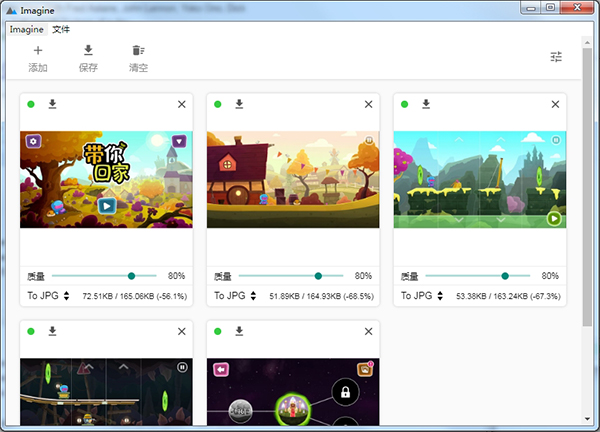Open To JPG format dropdown on 72.51KB card
Viewport: 600px width, 432px height.
48,296
